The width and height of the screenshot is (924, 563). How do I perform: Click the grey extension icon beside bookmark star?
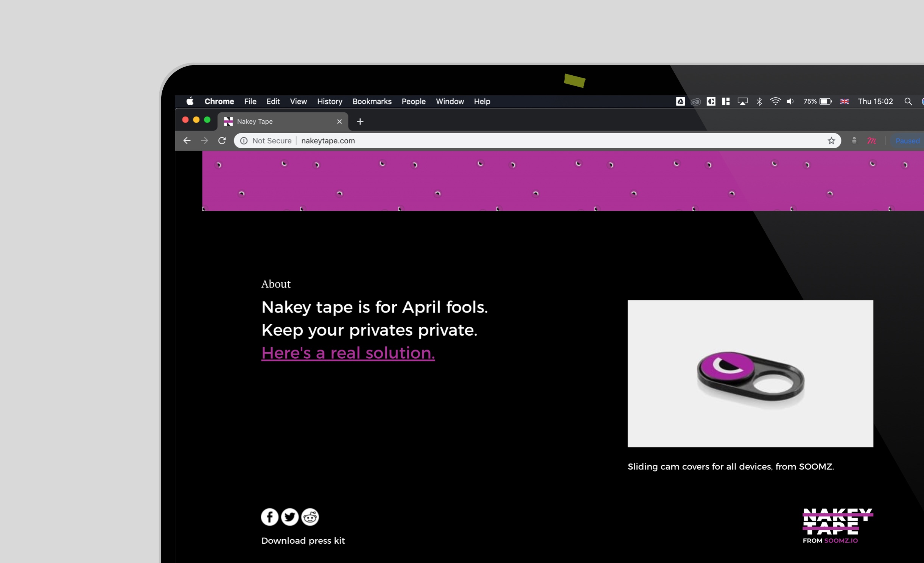coord(854,141)
